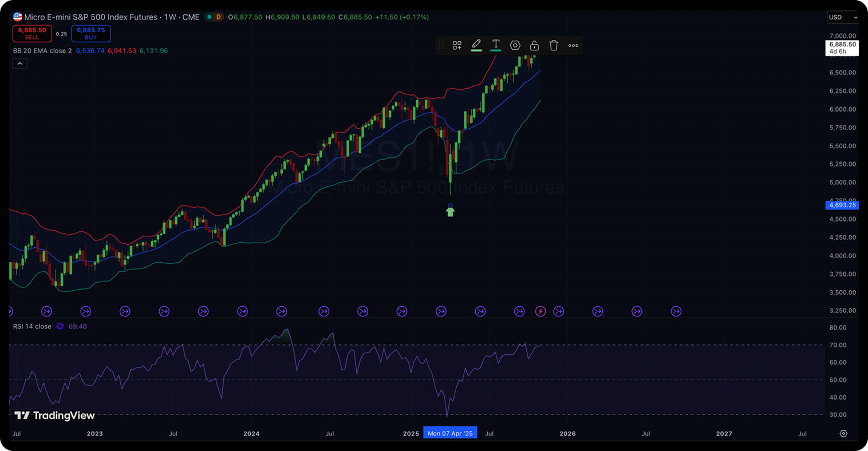
Task: Select the BB 20 EMA close indicator label
Action: (x=42, y=51)
